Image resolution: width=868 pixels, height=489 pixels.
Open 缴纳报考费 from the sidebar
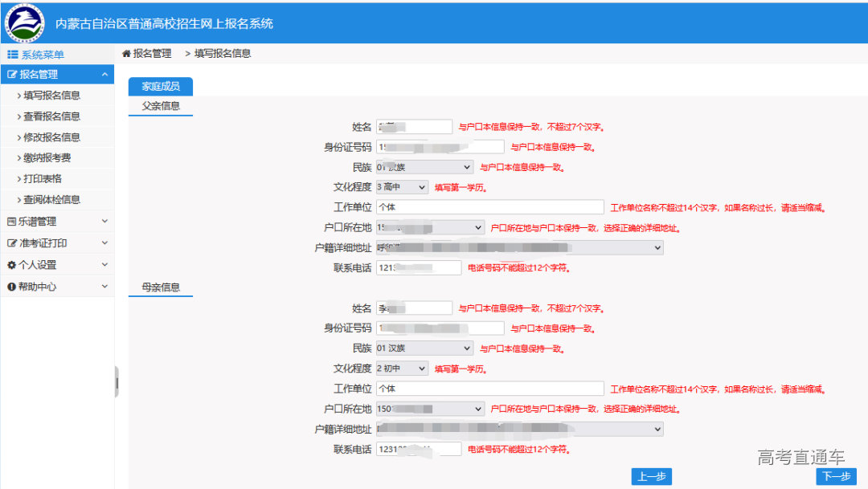coord(50,157)
